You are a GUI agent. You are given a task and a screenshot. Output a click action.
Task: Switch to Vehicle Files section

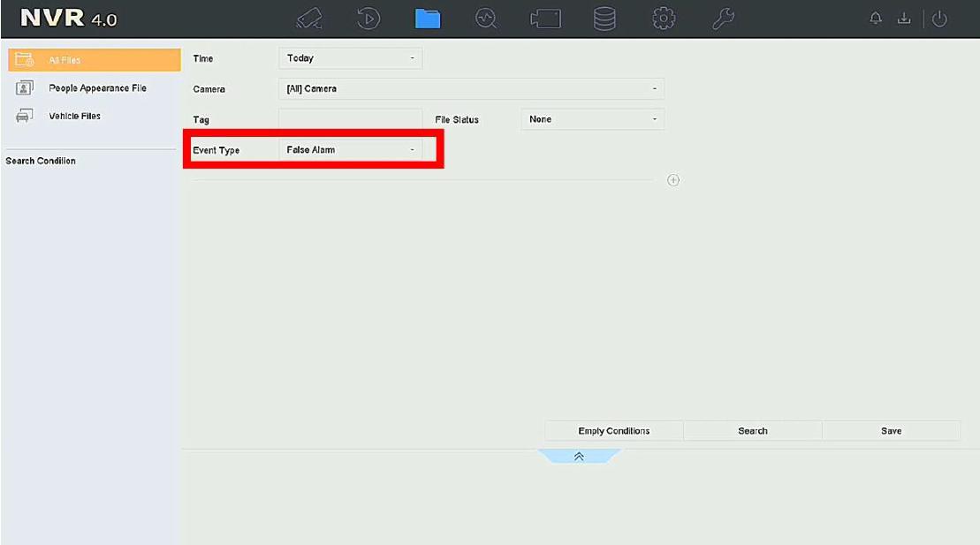coord(74,116)
